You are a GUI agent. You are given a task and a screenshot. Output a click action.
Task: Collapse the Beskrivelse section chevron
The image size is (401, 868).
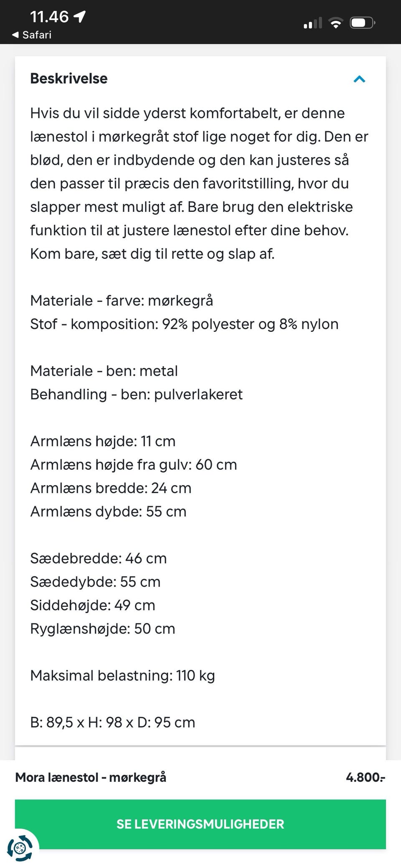click(x=359, y=79)
